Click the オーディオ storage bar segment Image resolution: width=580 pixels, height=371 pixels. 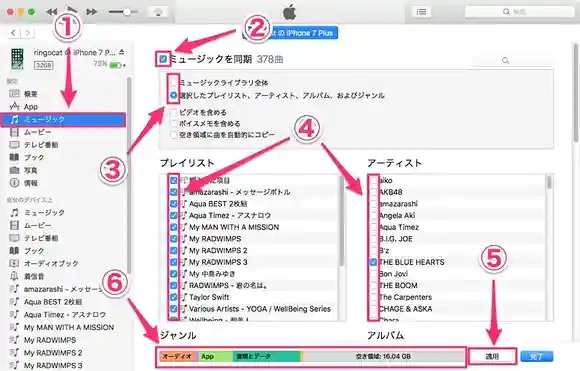(179, 357)
